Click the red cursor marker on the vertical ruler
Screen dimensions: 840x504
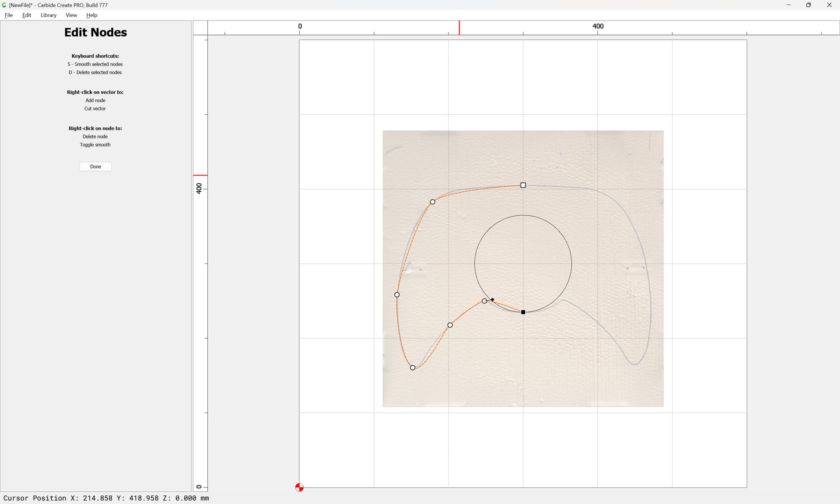pos(200,175)
